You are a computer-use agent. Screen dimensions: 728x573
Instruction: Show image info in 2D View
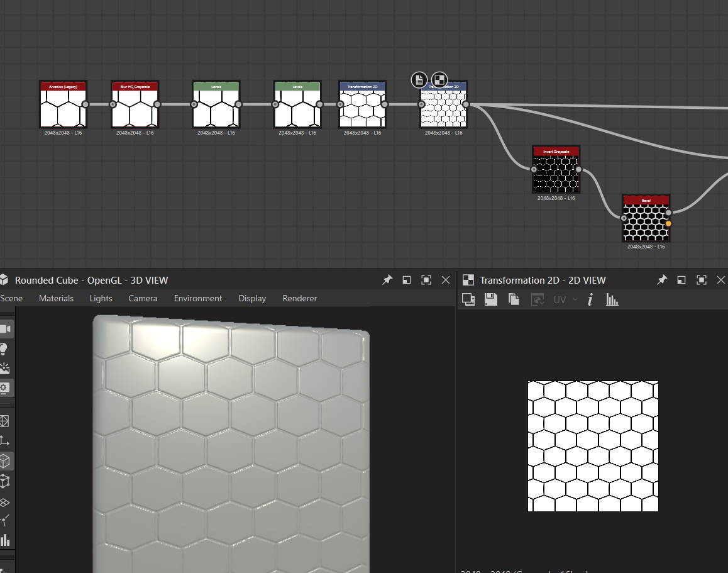pos(590,300)
